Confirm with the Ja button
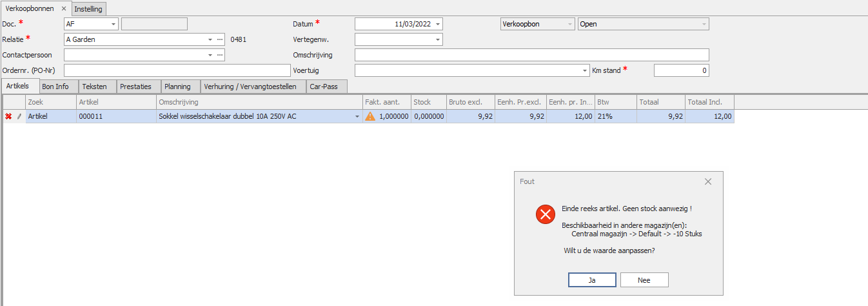 click(x=592, y=280)
